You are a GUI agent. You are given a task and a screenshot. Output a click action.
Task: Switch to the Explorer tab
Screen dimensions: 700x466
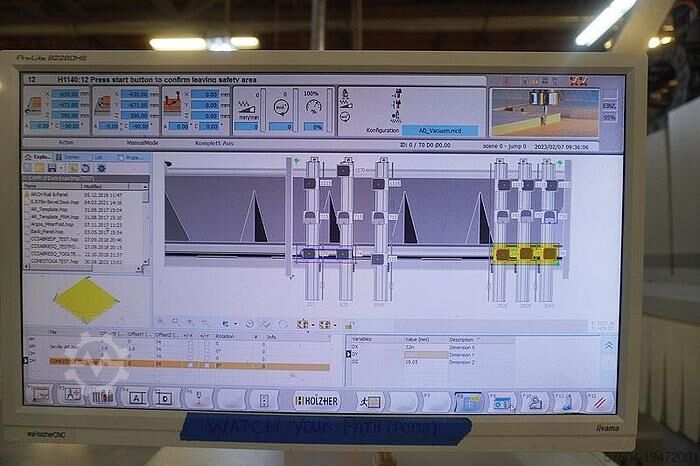pyautogui.click(x=42, y=157)
